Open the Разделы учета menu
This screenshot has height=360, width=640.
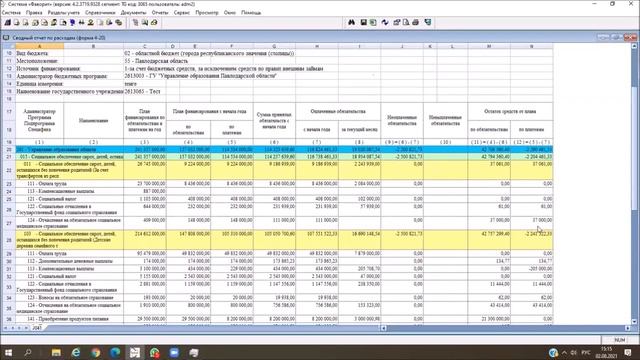tap(64, 13)
